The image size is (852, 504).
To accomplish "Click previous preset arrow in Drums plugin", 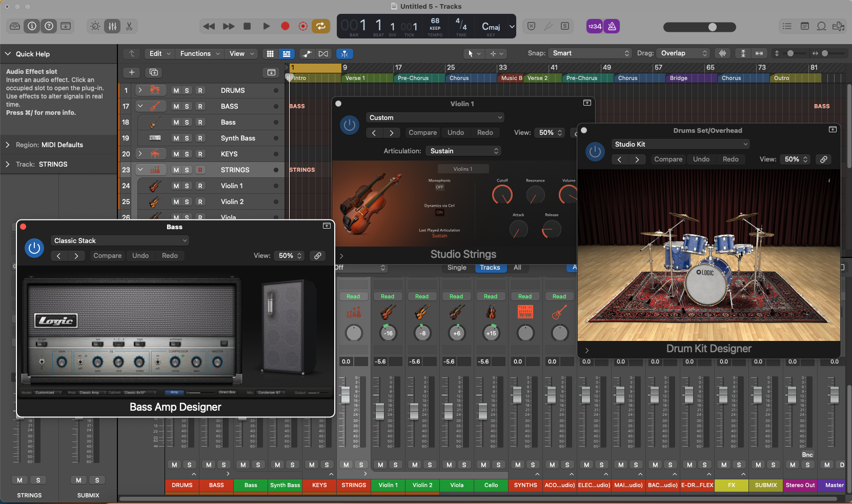I will click(620, 159).
